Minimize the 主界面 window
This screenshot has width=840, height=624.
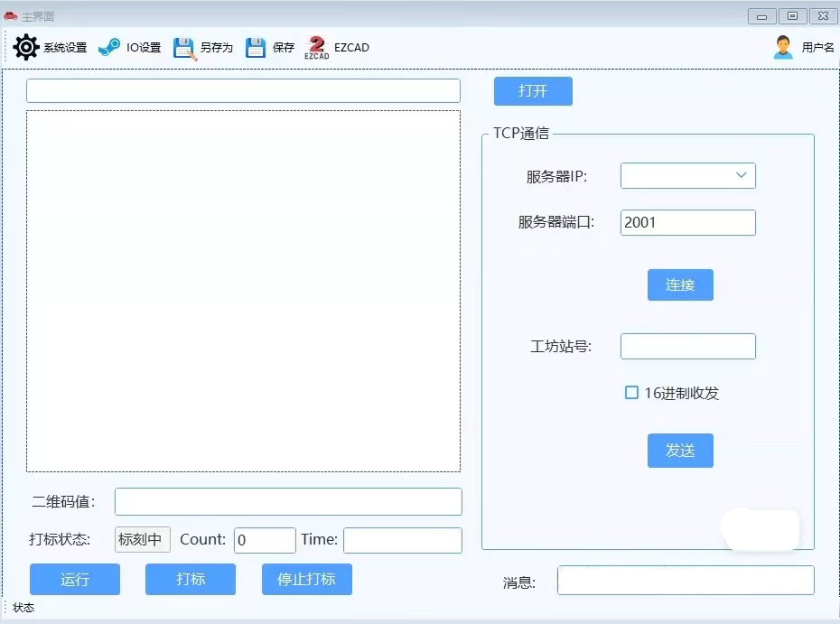761,16
